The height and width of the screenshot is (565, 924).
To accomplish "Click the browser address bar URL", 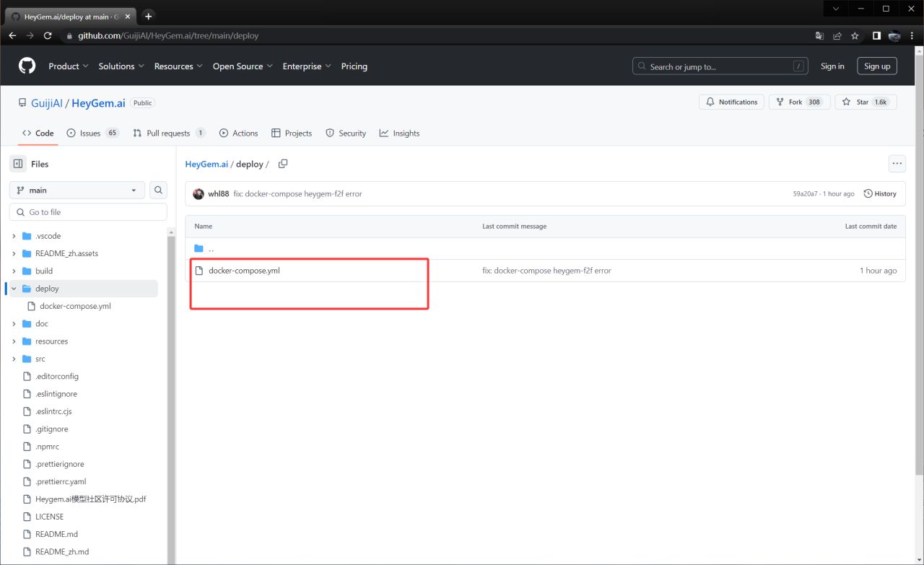I will point(168,35).
